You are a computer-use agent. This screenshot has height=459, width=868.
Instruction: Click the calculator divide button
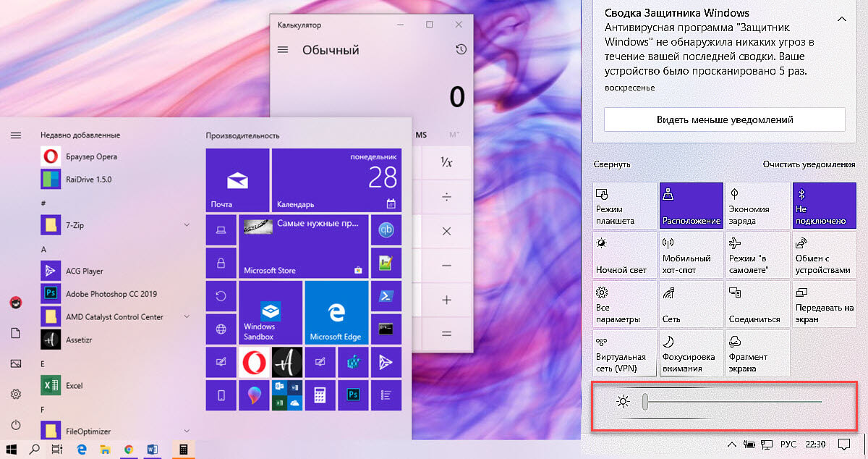click(x=446, y=197)
